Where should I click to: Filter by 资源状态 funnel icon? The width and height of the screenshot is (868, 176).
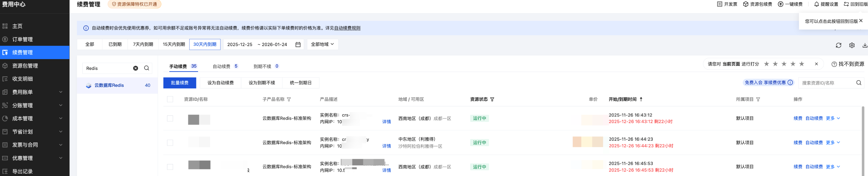coord(492,100)
